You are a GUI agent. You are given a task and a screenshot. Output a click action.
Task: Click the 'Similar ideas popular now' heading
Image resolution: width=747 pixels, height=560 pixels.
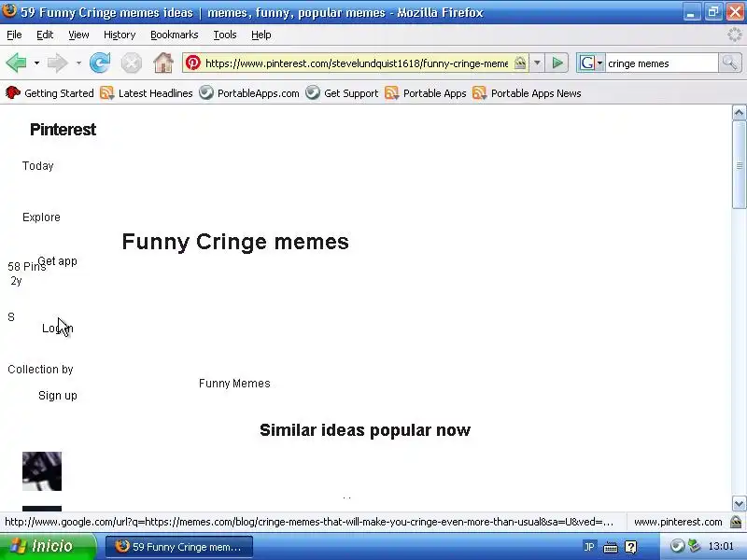[365, 430]
